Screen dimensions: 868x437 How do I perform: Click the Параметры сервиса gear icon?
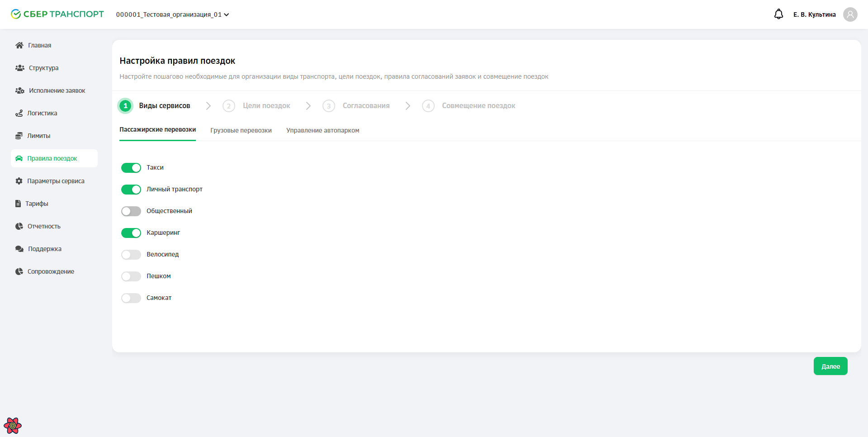(19, 181)
